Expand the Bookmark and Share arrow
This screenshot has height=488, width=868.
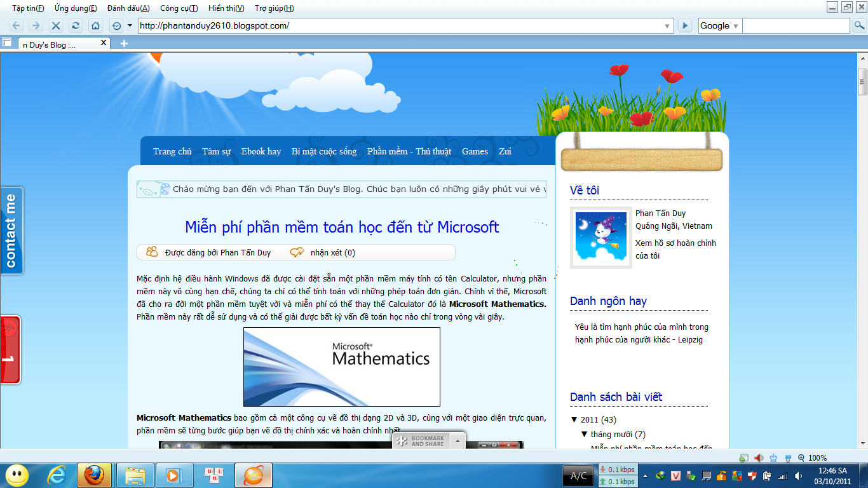pyautogui.click(x=457, y=440)
